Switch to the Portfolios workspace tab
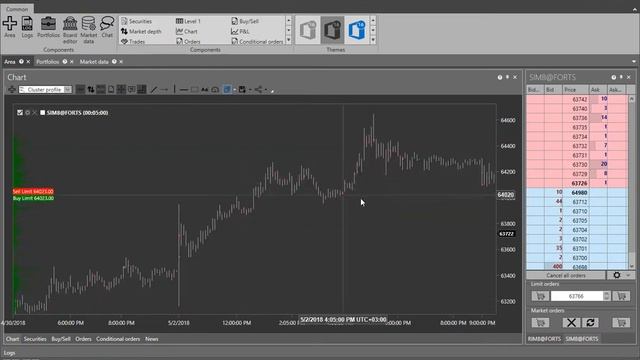 pos(48,62)
